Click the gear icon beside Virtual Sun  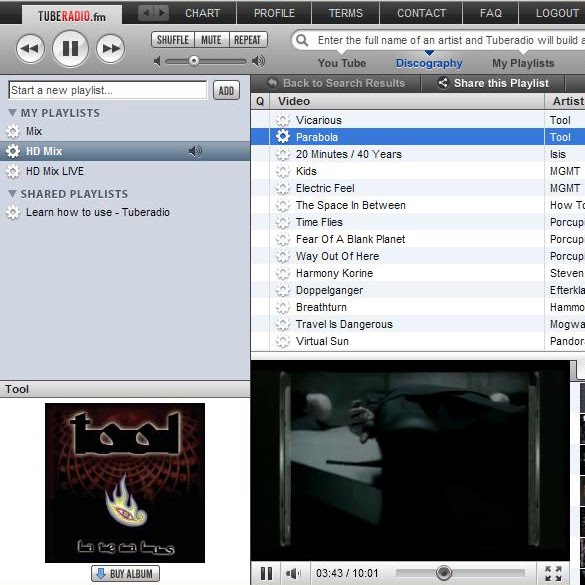pos(282,341)
